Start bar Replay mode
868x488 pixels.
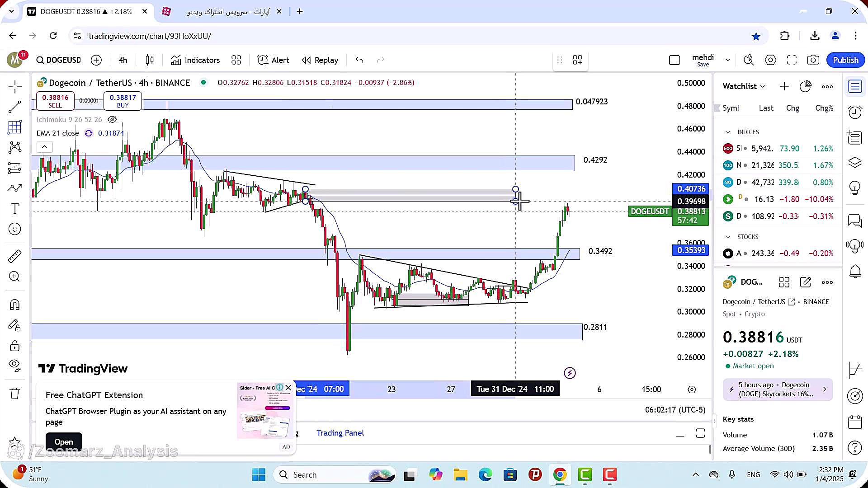click(320, 60)
